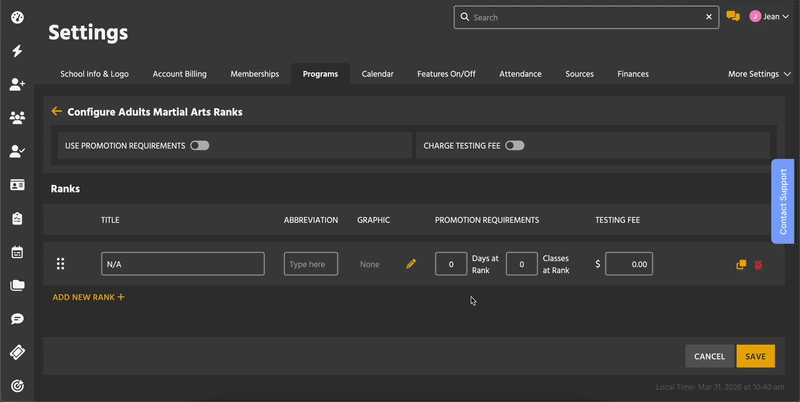Click the Save button
This screenshot has height=402, width=800.
[756, 356]
